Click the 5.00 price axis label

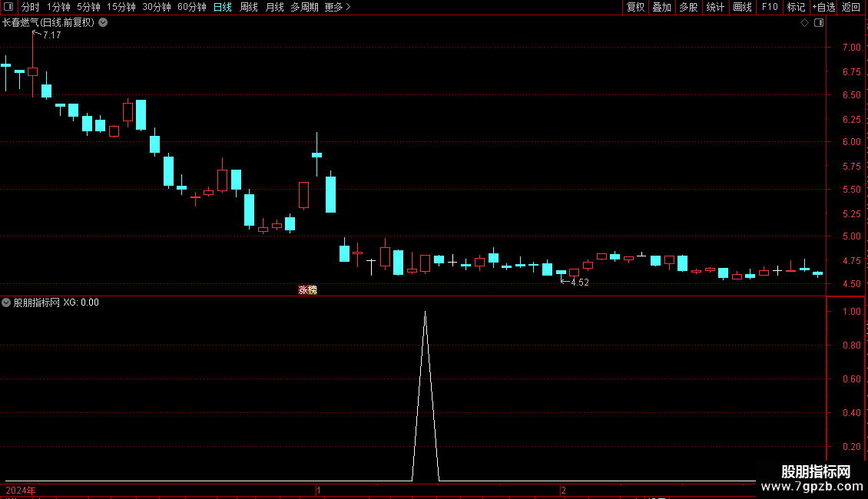(851, 236)
